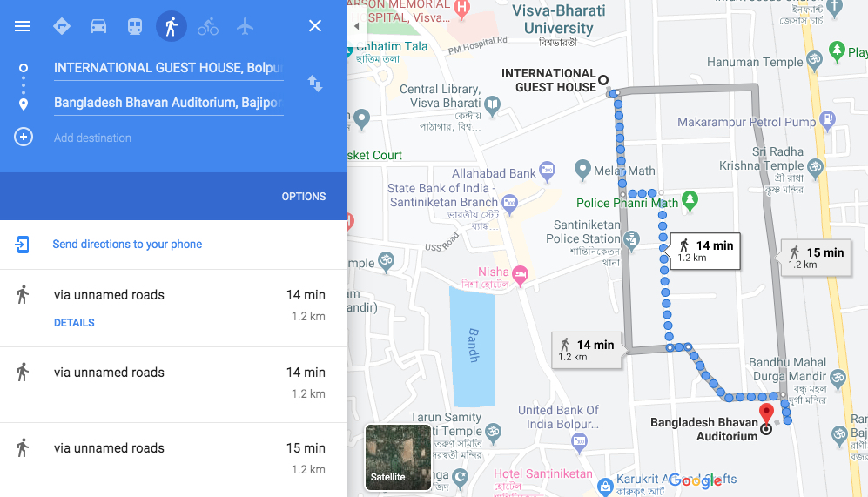Image resolution: width=868 pixels, height=497 pixels.
Task: Expand DETAILS for first route
Action: coord(74,323)
